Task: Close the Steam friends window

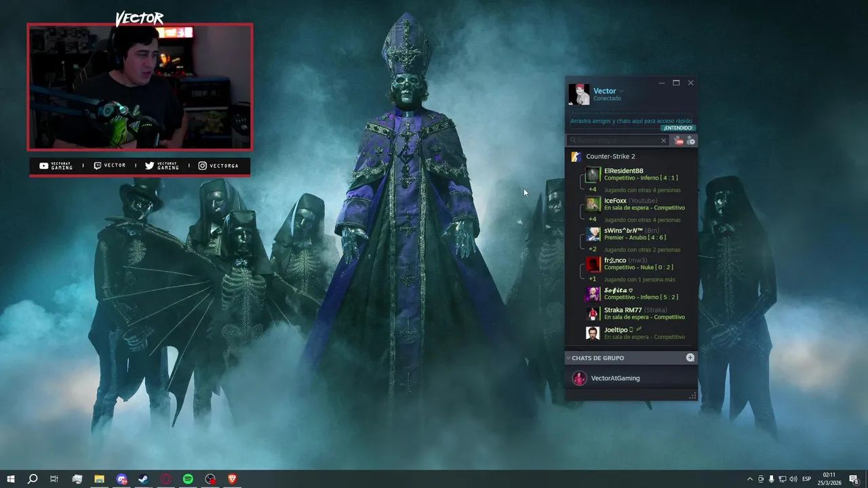Action: click(x=690, y=83)
